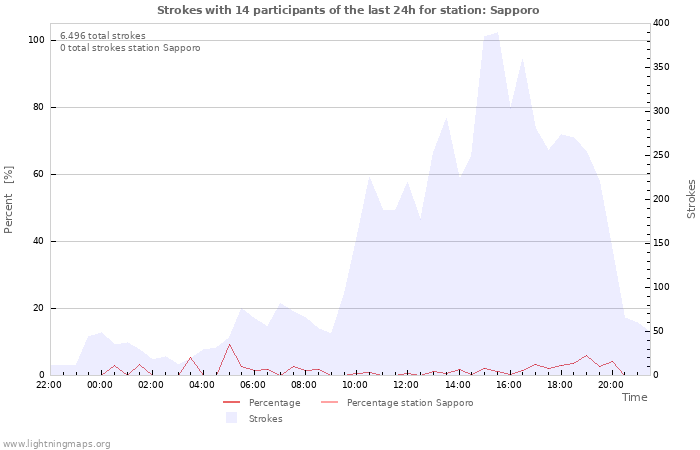Click the 12:00 time axis label
The image size is (700, 450).
coord(406,384)
